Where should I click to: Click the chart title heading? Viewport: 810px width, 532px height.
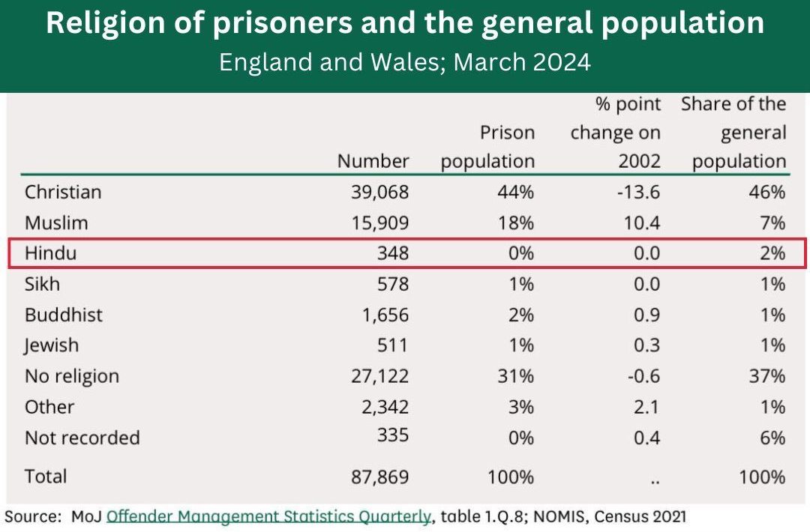coord(405,24)
